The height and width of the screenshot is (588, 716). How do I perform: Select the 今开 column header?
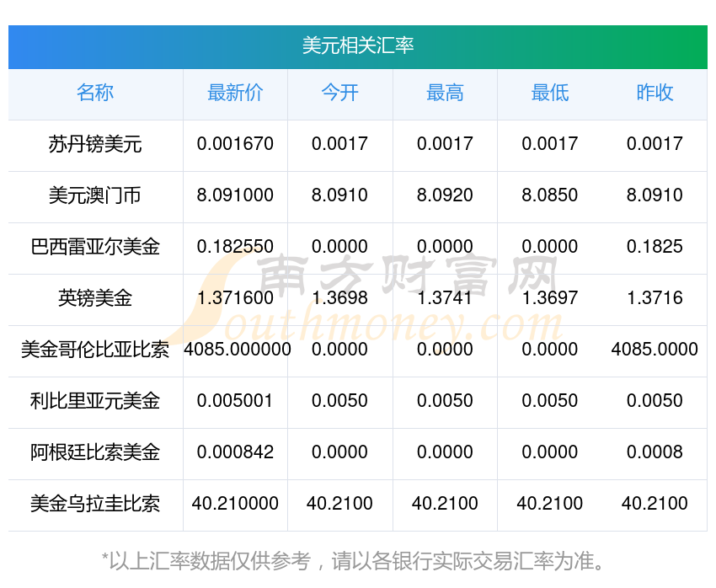pyautogui.click(x=339, y=93)
